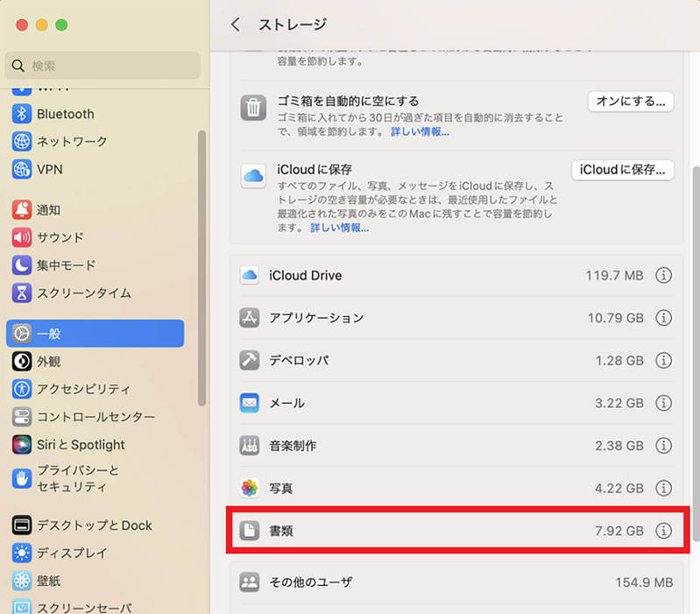Viewport: 700px width, 614px height.
Task: Click the ストレージ title text
Action: [293, 25]
